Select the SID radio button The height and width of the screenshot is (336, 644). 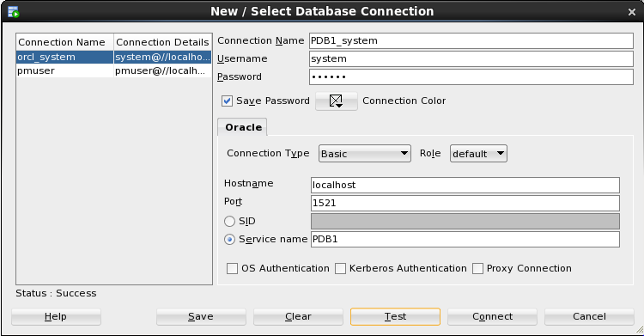[x=229, y=221]
